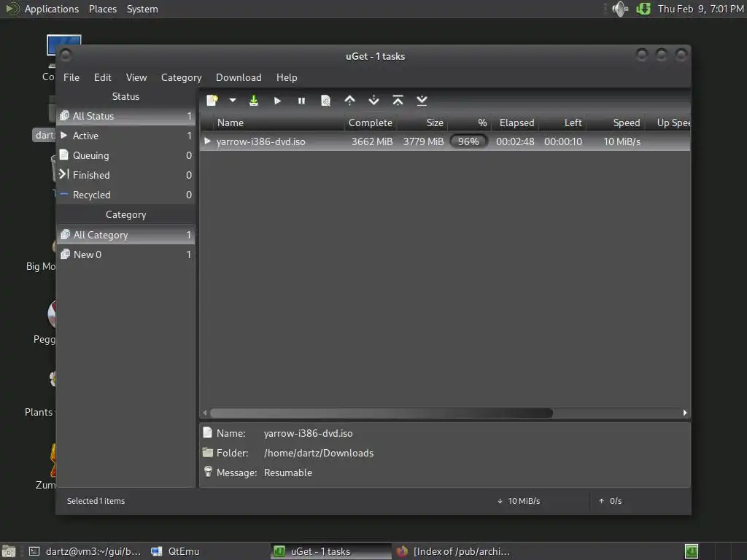Open the Edit menu
747x560 pixels.
coord(102,77)
